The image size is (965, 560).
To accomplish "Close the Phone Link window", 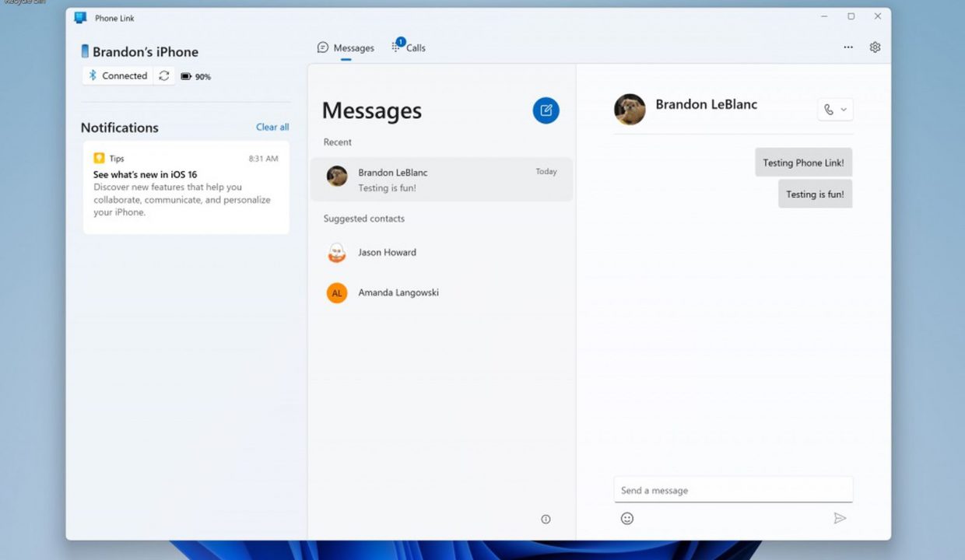I will tap(878, 16).
